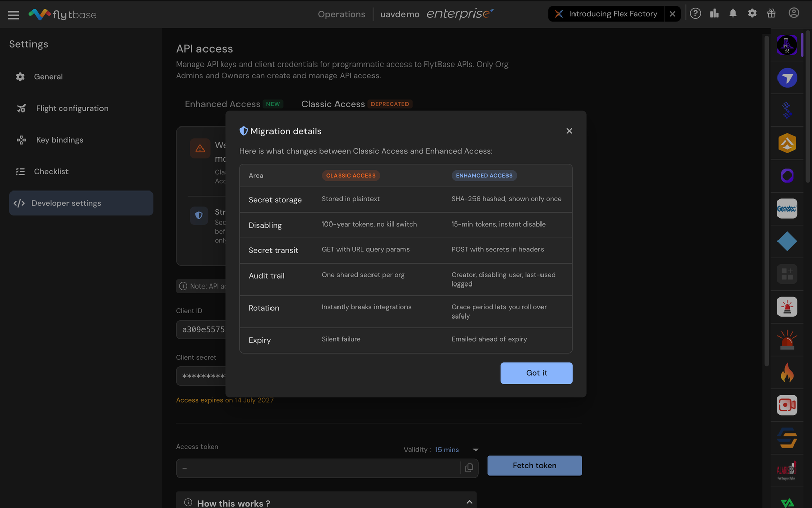
Task: Open the orange hexagon app icon
Action: pos(787,143)
